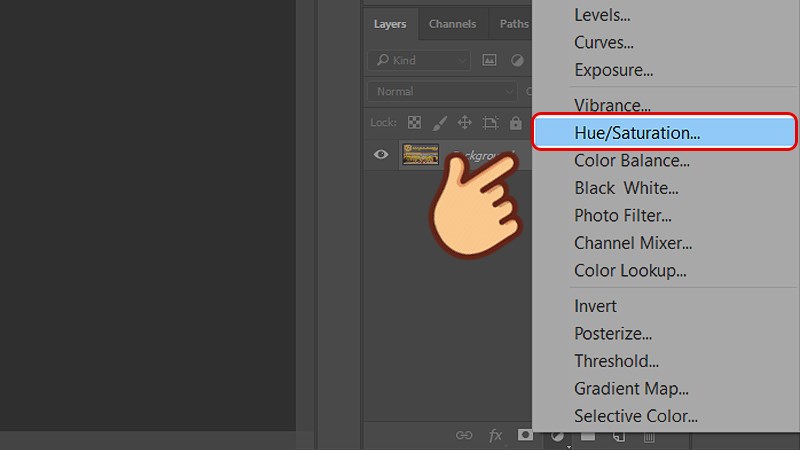This screenshot has height=450, width=800.
Task: Select the Background layer thumbnail
Action: [420, 155]
